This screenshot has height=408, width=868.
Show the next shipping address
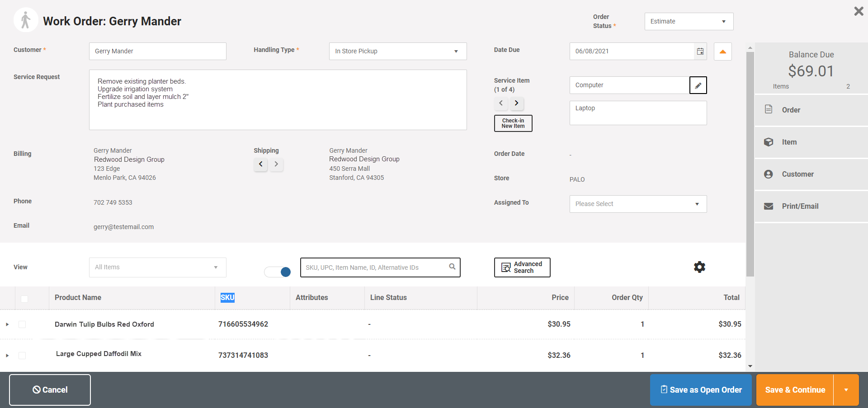coord(276,164)
